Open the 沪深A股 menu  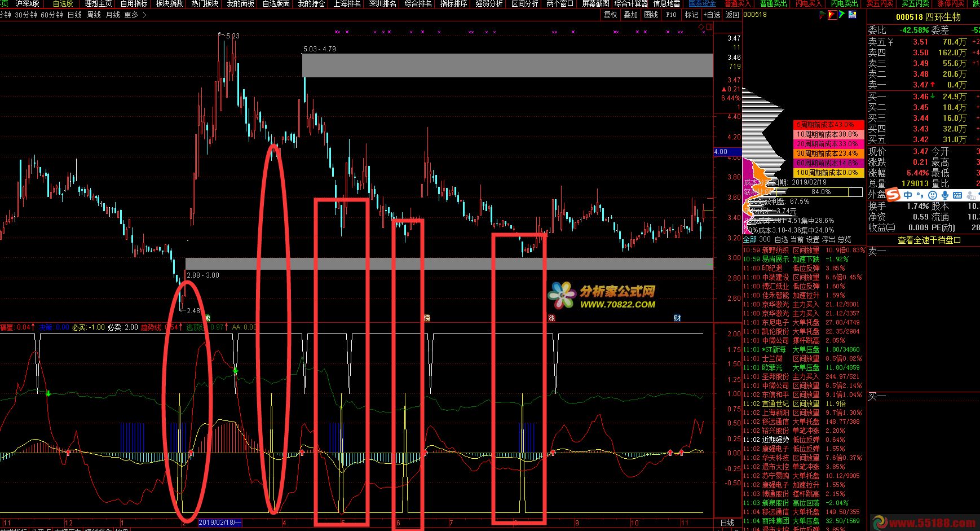point(27,3)
